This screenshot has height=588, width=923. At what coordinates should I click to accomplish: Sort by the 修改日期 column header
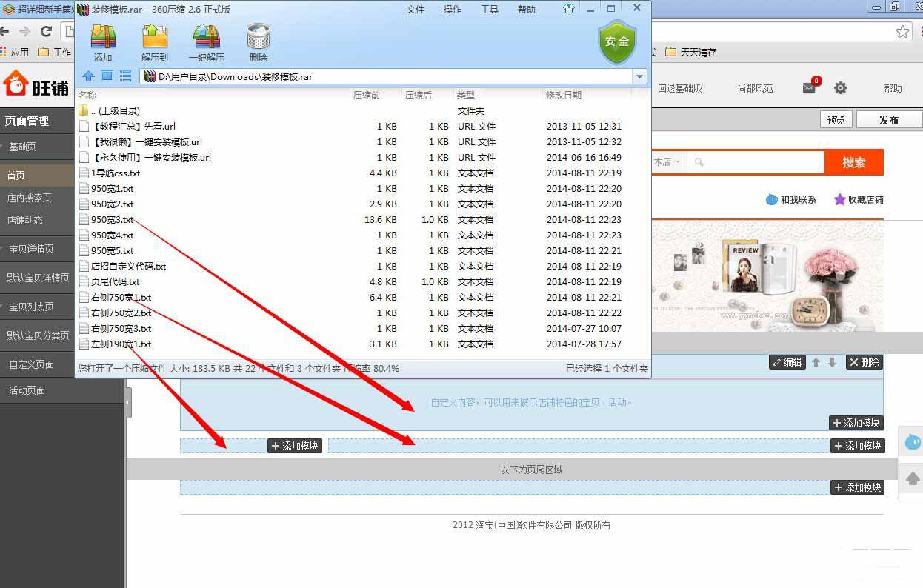[x=564, y=95]
